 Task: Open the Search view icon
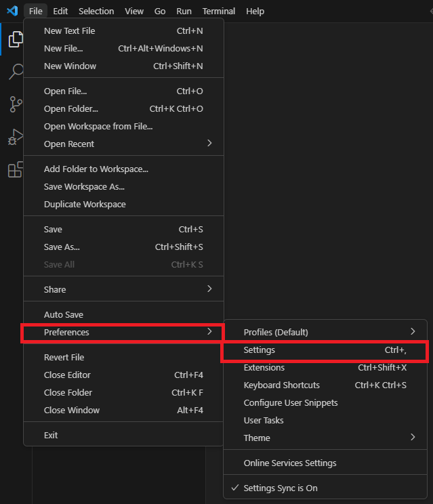pyautogui.click(x=16, y=71)
